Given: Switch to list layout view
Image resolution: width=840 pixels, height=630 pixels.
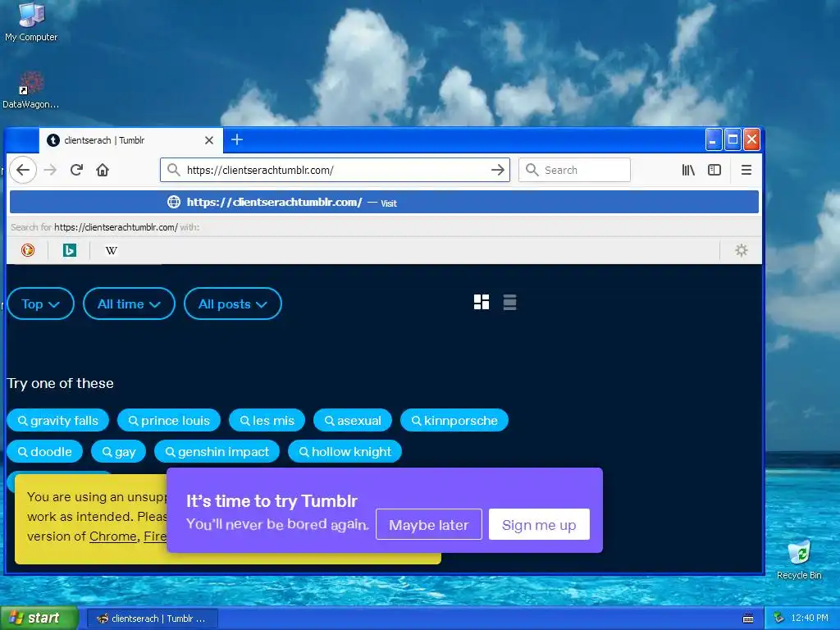Looking at the screenshot, I should point(509,302).
